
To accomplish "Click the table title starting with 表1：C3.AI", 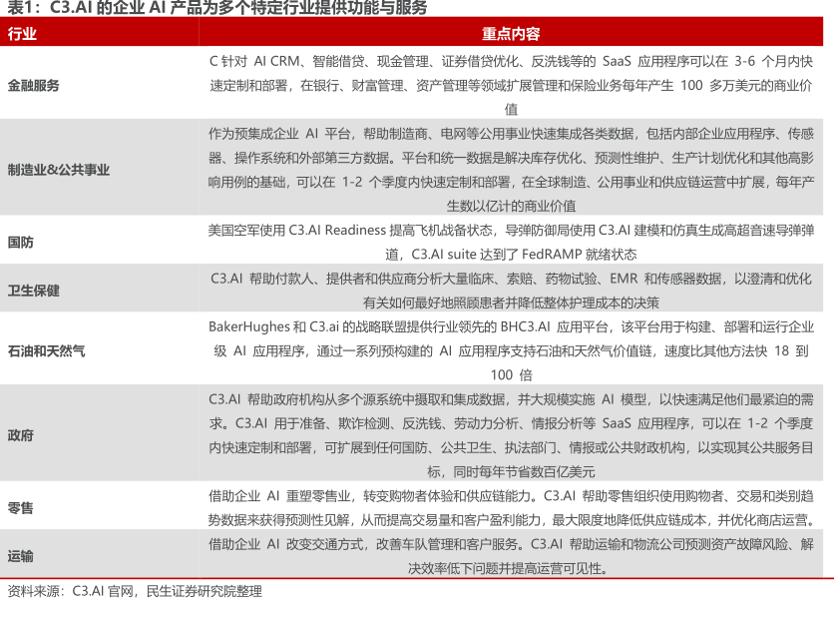I will tap(217, 9).
